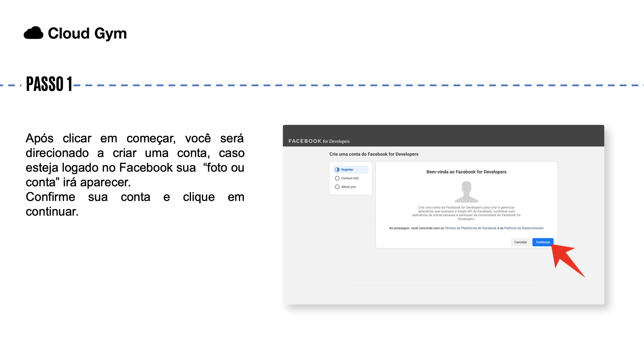Click the Bem-vinda ao Facebook for Developers title
The image size is (644, 361).
[466, 172]
